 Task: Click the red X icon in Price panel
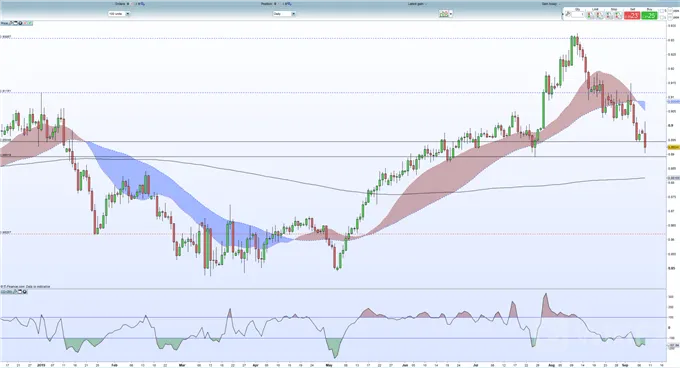25,23
